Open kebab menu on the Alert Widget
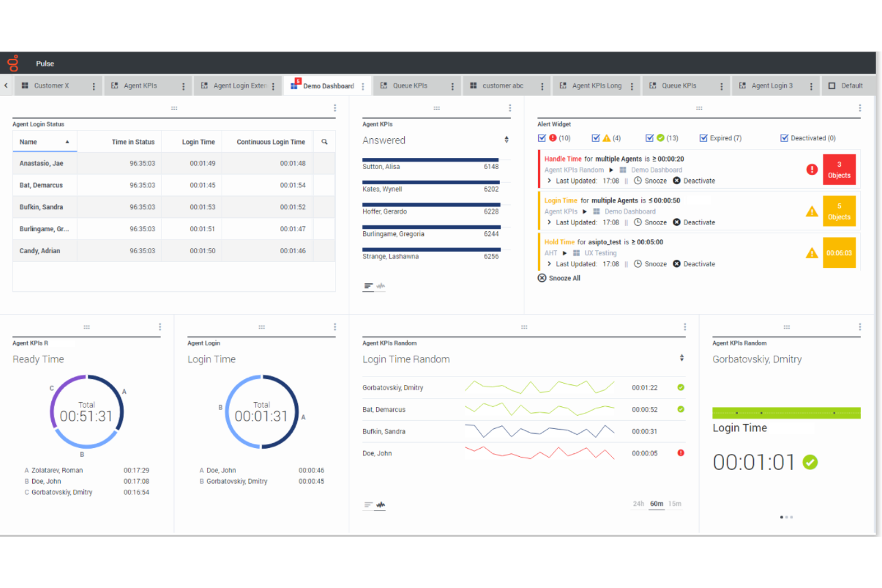 tap(860, 108)
